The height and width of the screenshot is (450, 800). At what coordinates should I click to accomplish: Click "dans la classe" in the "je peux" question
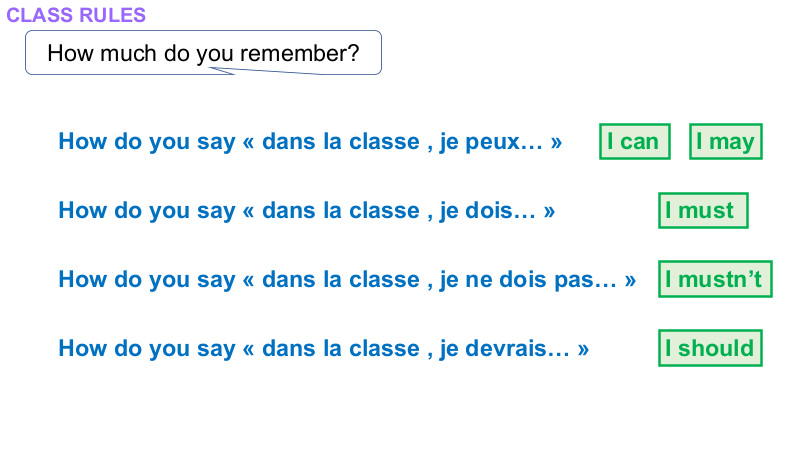(340, 142)
